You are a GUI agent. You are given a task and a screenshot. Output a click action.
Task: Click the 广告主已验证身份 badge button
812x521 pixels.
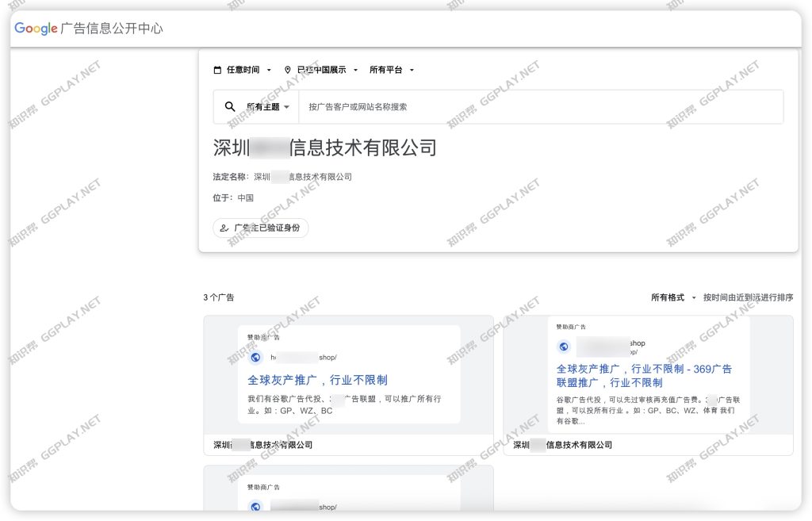(260, 228)
